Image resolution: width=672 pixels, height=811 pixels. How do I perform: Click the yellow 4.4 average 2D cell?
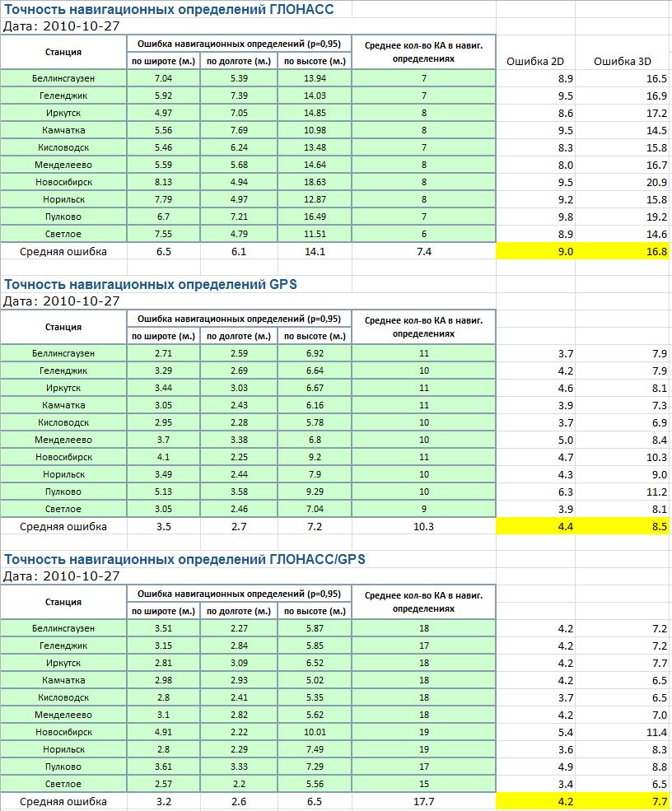pyautogui.click(x=535, y=526)
